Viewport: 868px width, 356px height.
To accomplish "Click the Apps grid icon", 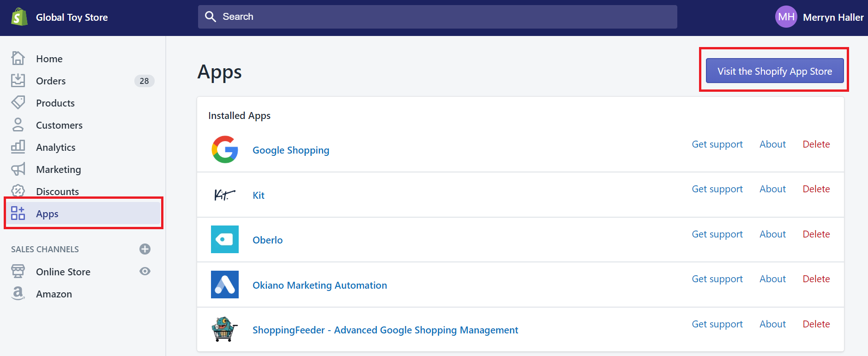I will [18, 213].
